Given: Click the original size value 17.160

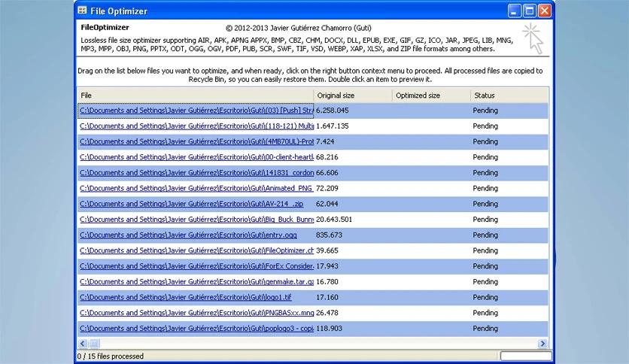Looking at the screenshot, I should pos(327,298).
